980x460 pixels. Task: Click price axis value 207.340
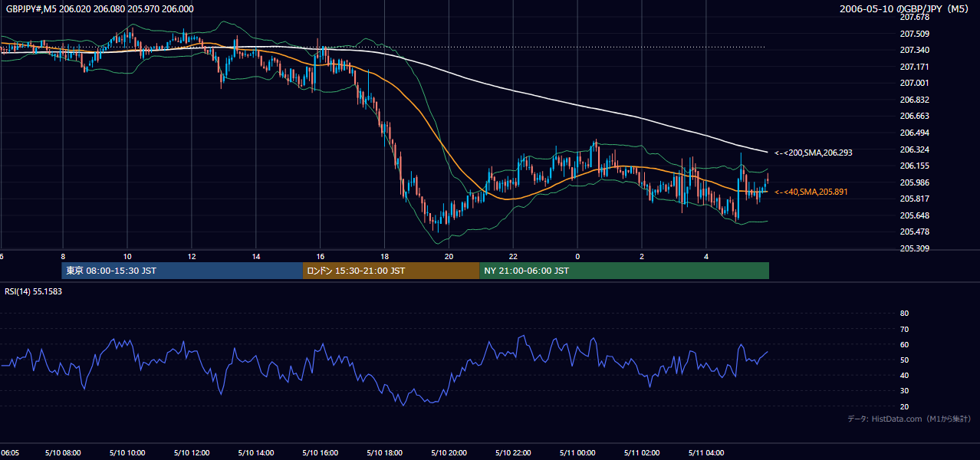tap(915, 50)
